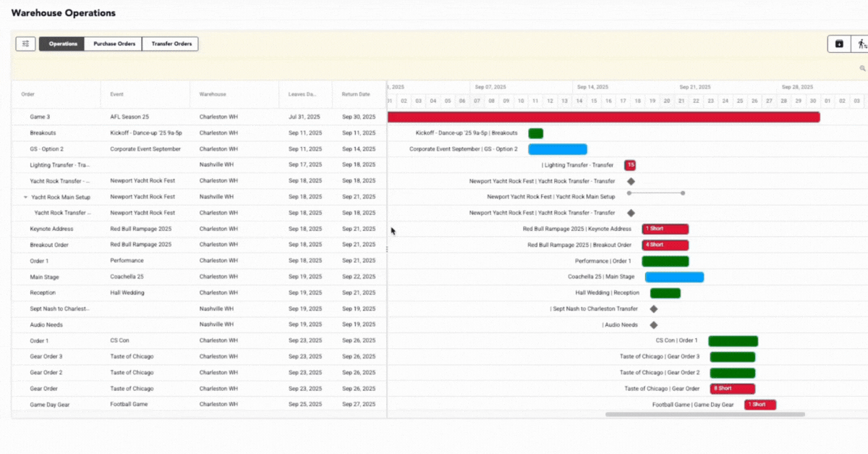Select the Sept Nash to Charleston diamond milestone
This screenshot has height=454, width=868.
point(653,308)
